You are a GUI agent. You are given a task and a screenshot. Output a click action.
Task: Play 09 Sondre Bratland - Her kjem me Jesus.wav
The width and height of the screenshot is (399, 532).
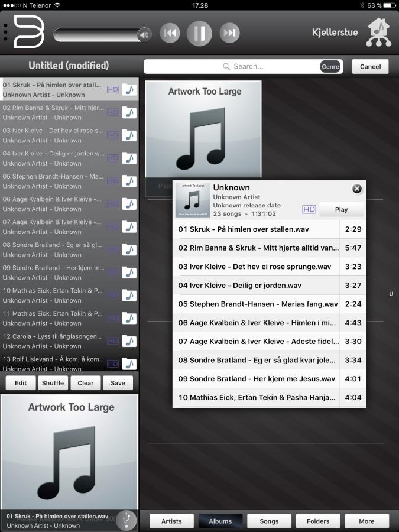[x=270, y=379]
